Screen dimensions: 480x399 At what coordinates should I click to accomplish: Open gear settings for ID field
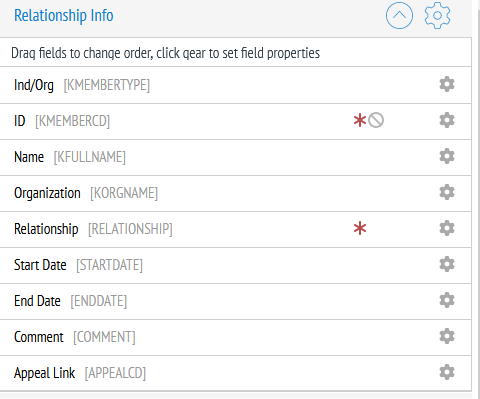coord(447,120)
